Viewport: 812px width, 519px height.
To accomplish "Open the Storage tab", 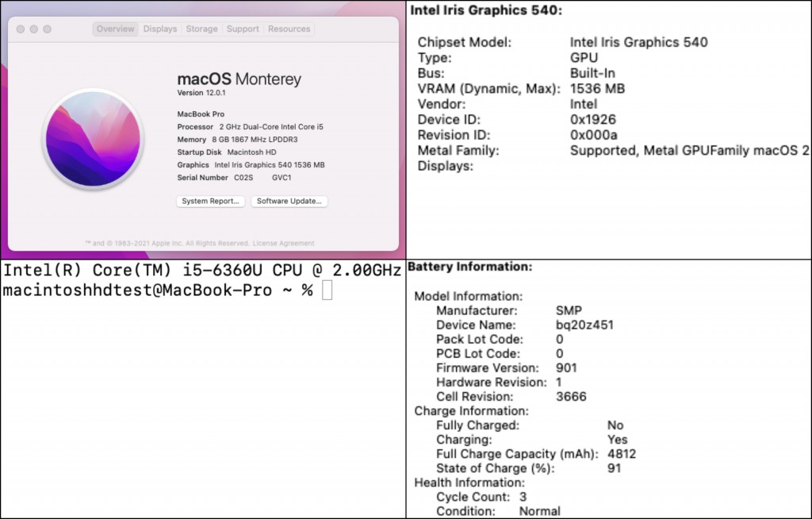I will pyautogui.click(x=201, y=29).
